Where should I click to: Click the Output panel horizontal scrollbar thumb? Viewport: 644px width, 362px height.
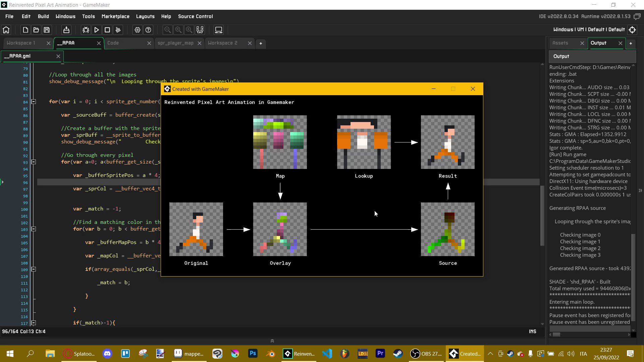[556, 335]
